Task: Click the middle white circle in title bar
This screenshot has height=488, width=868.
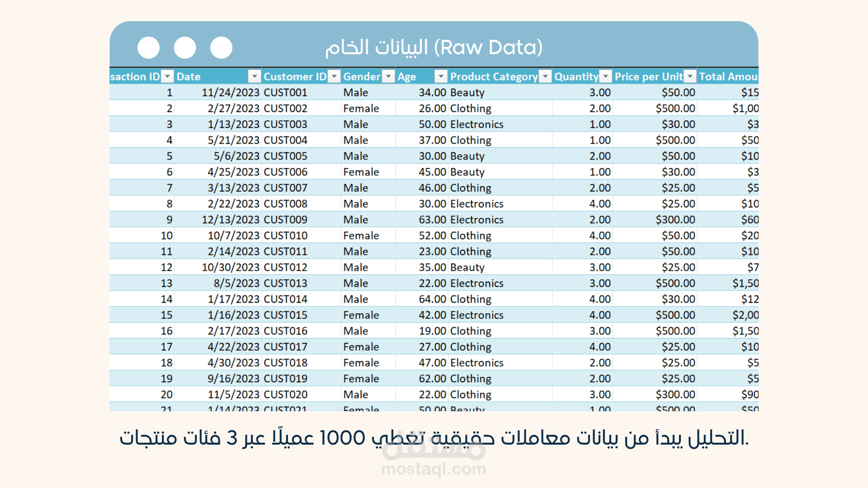Action: pos(185,47)
